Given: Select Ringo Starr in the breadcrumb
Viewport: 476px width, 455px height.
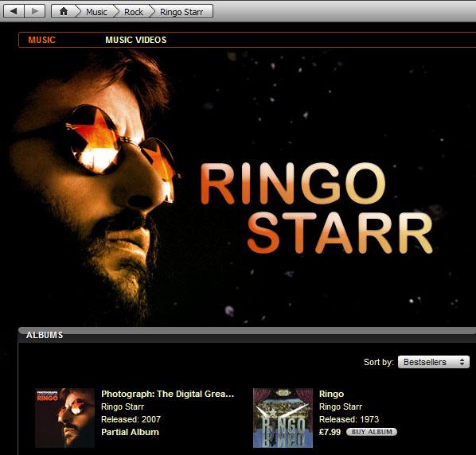Looking at the screenshot, I should click(x=181, y=12).
